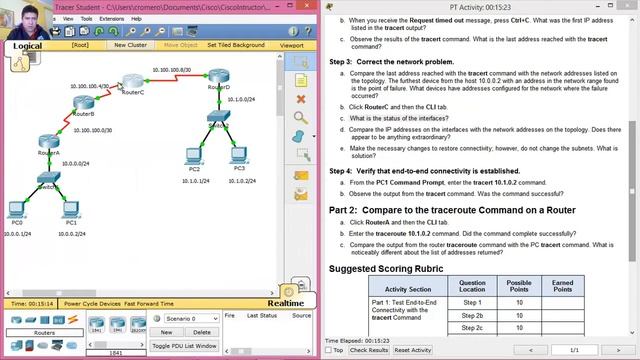Select the Routers device category icon
This screenshot has width=640, height=360.
tap(16, 320)
